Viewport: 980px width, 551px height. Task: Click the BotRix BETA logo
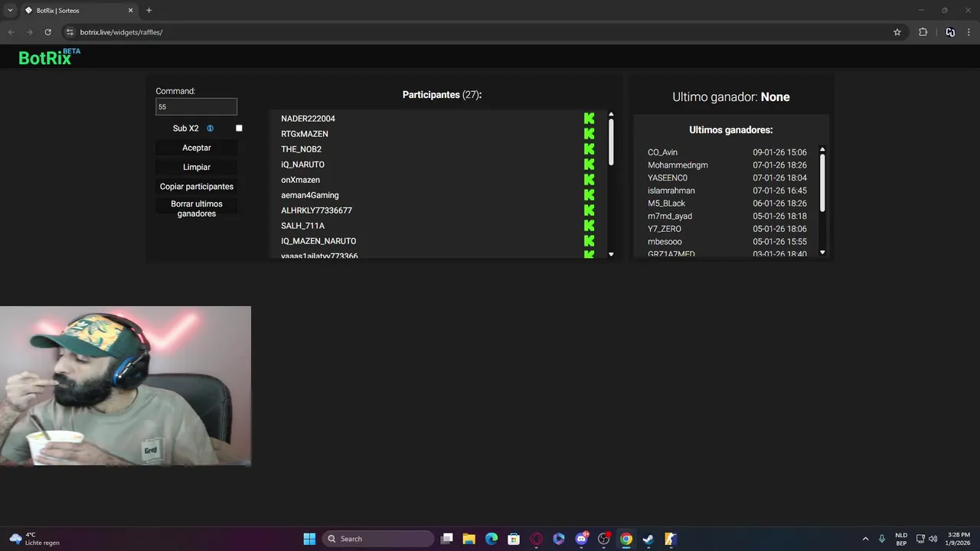[49, 57]
